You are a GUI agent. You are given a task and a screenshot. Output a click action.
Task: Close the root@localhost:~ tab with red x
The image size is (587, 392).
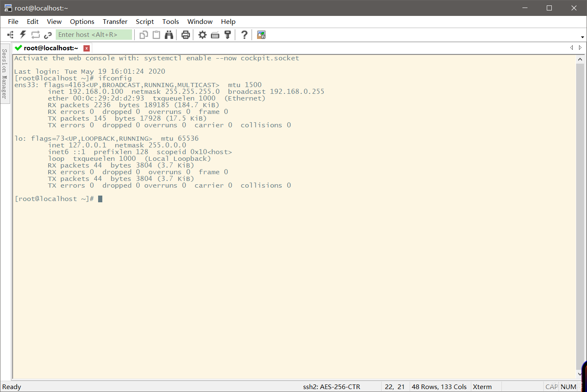point(86,48)
